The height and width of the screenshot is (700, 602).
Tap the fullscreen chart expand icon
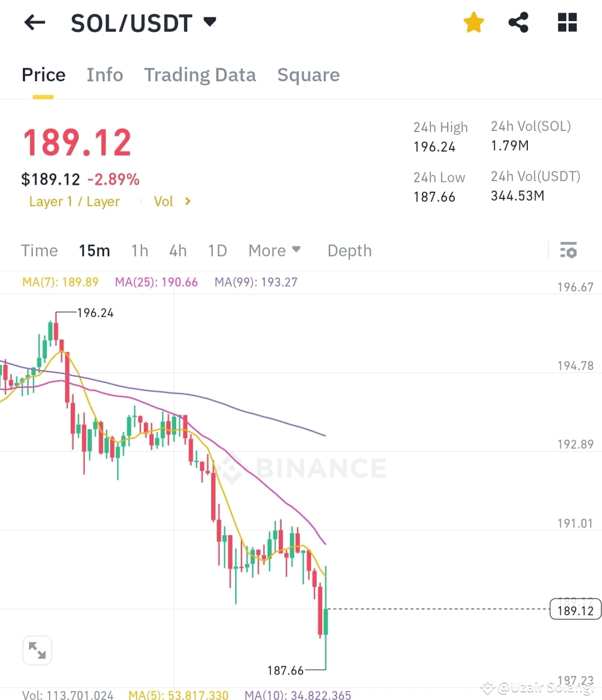coord(37,650)
